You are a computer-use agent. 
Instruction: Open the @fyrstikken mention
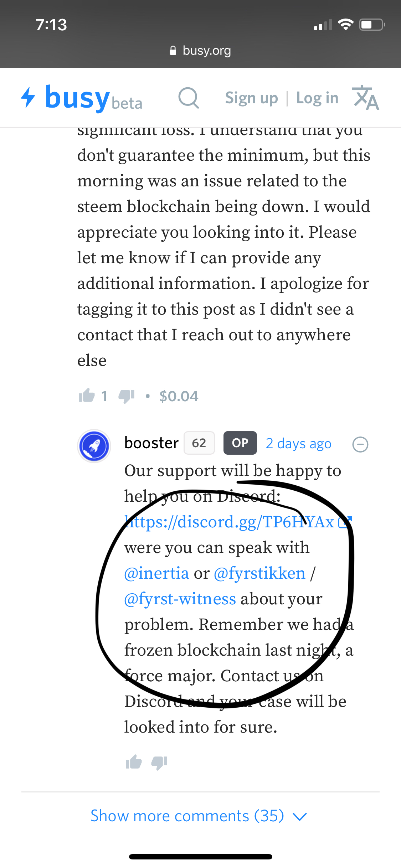259,573
